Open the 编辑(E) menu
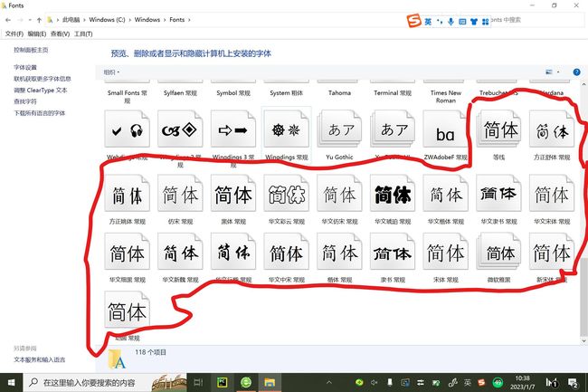 [37, 33]
